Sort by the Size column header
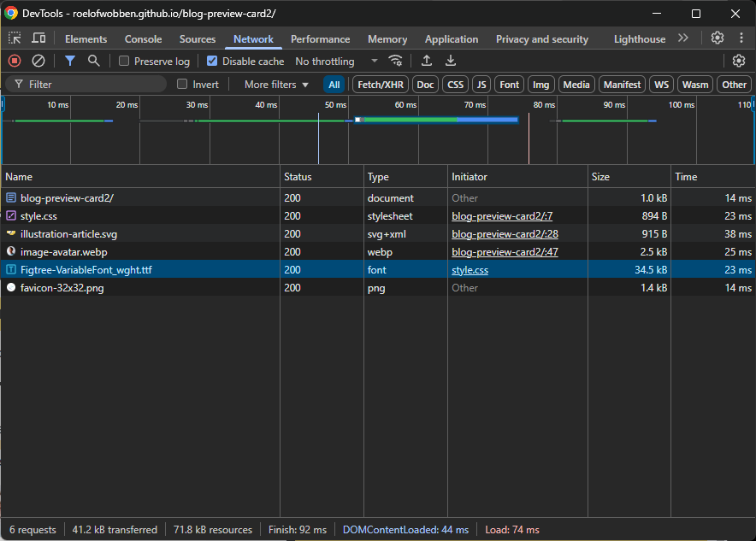The image size is (756, 541). tap(629, 177)
